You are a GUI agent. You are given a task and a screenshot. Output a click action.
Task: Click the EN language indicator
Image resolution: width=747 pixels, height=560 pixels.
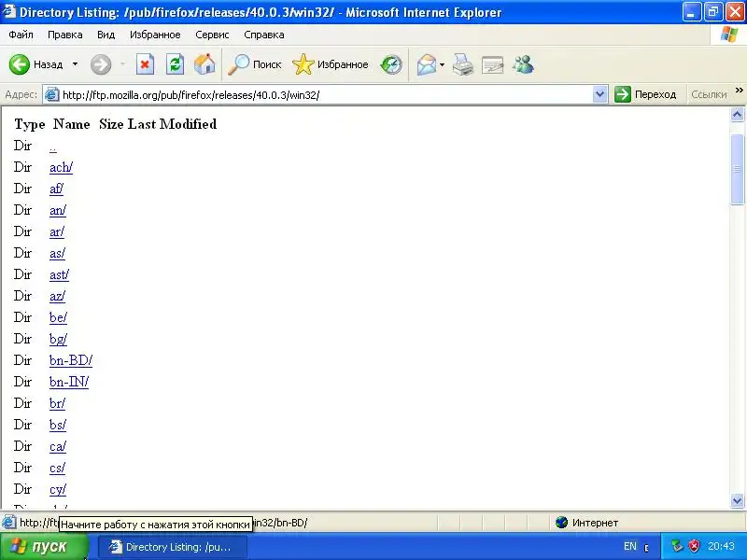tap(629, 546)
